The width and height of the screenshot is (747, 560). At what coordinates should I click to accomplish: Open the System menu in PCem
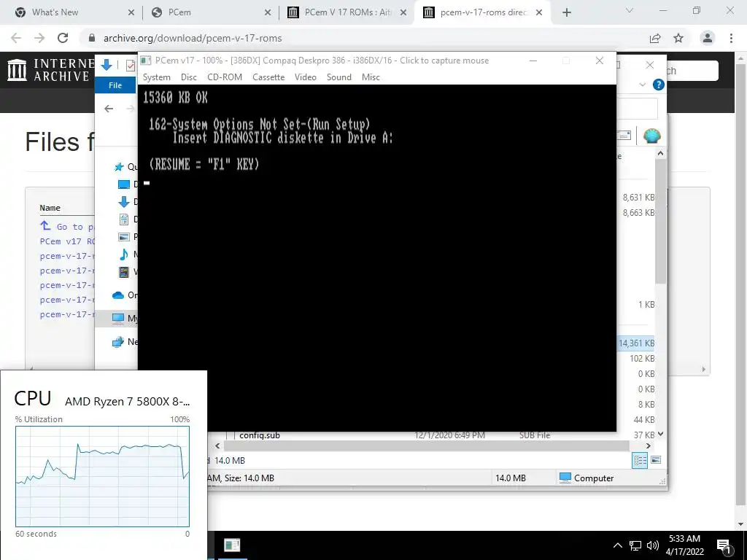(156, 77)
